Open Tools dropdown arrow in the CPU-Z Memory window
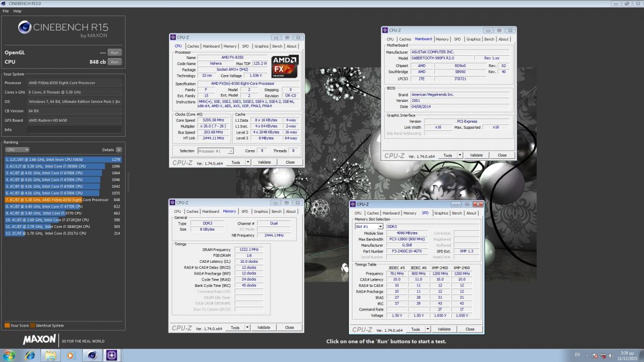The width and height of the screenshot is (644, 362). point(247,327)
